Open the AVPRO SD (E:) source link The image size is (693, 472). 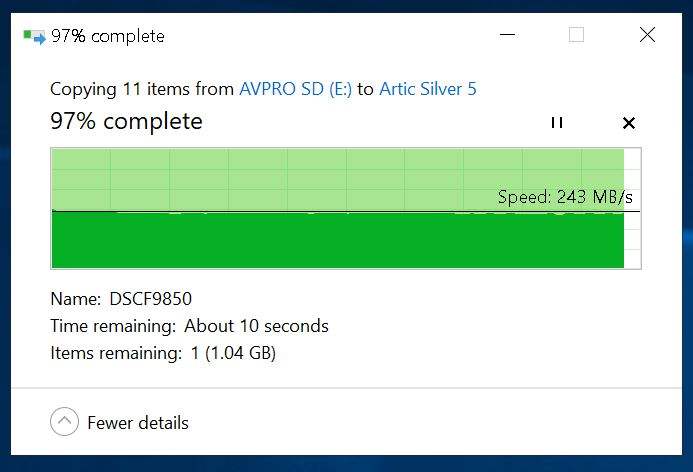tap(296, 89)
